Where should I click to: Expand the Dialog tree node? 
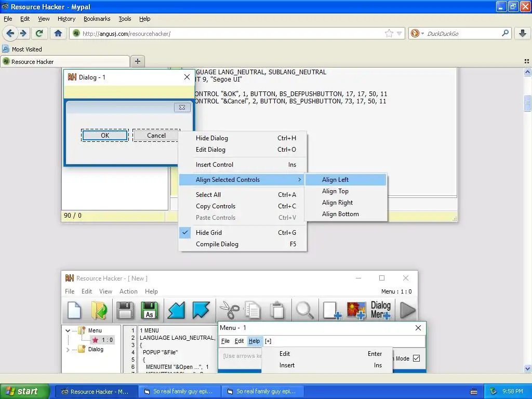point(68,350)
